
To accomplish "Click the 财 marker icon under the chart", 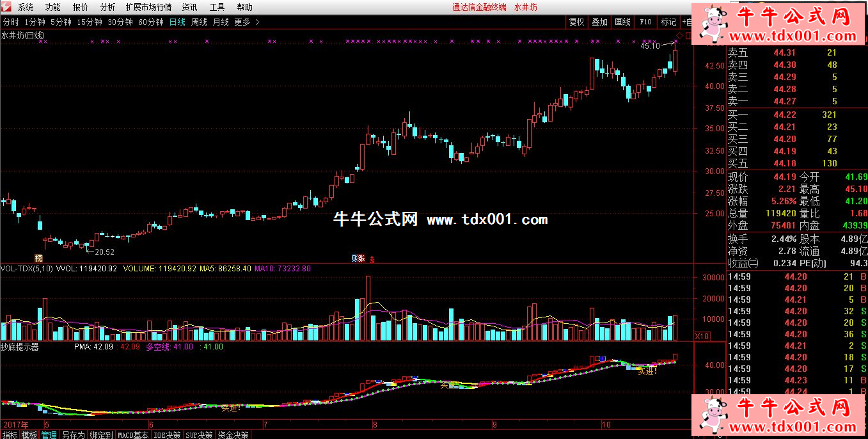I will [355, 258].
